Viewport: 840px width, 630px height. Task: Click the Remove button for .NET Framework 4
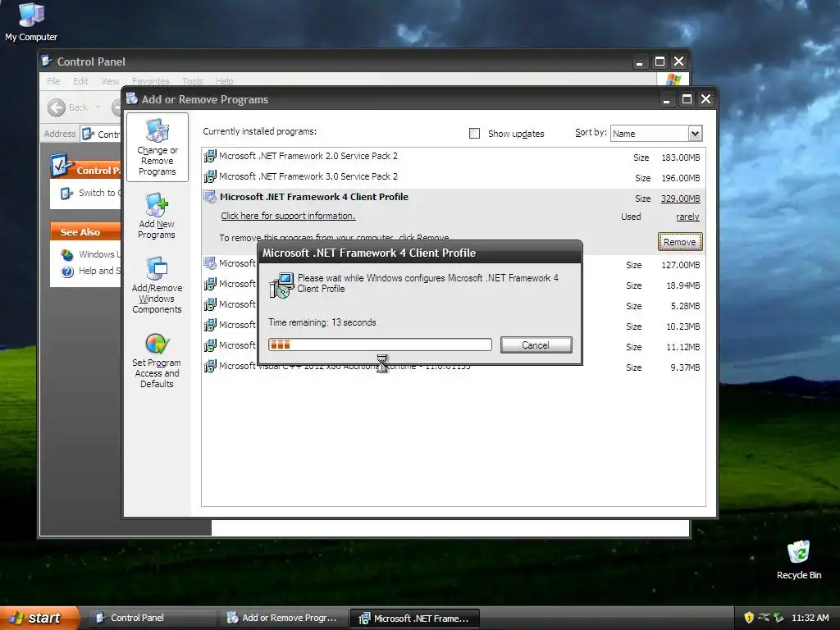click(x=680, y=242)
